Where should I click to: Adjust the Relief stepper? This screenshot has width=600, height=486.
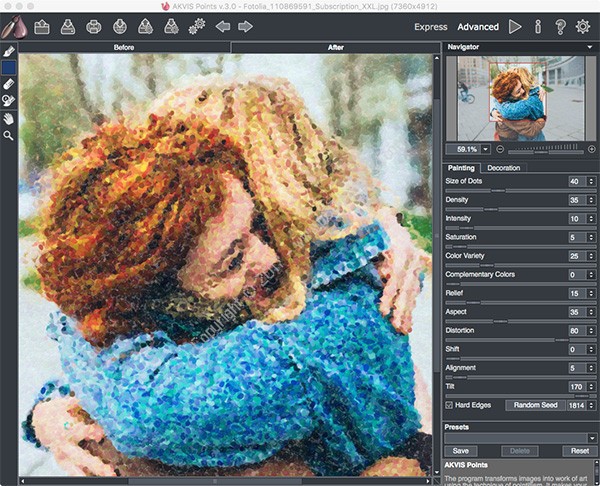click(592, 294)
